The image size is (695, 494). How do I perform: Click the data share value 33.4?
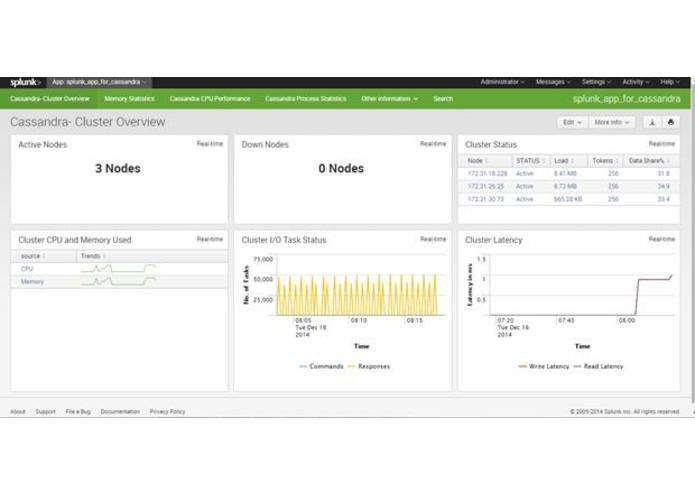(x=664, y=199)
